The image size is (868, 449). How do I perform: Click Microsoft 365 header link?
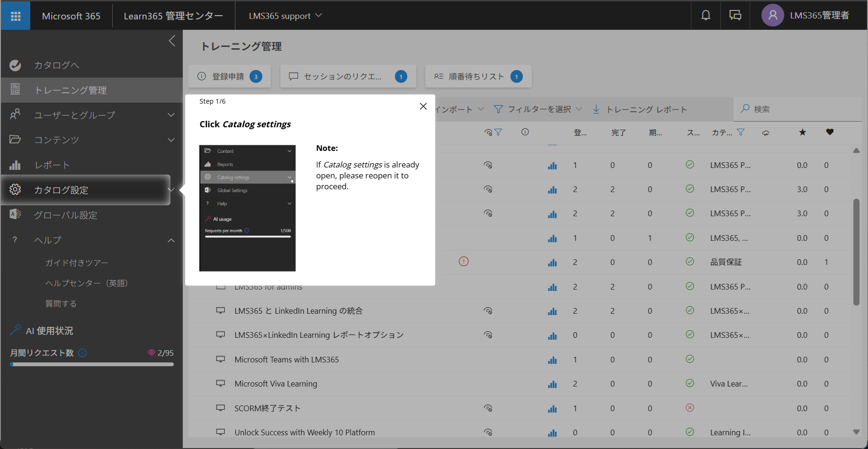(x=71, y=16)
